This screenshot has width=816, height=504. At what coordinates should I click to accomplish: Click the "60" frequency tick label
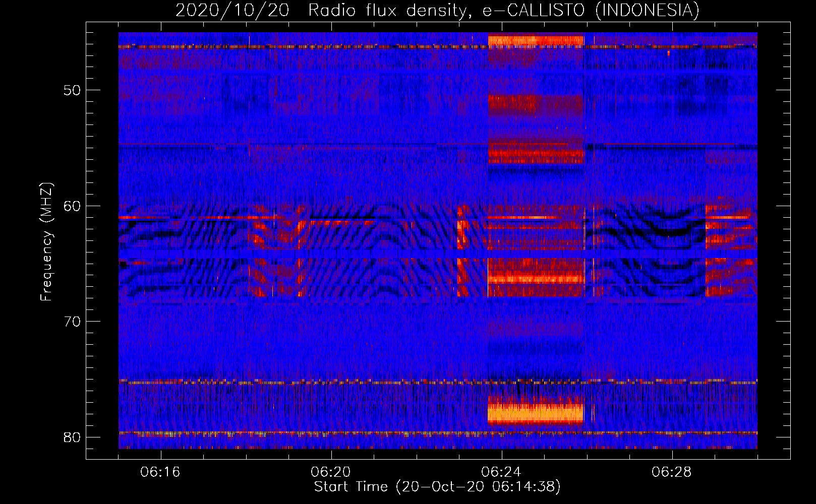72,206
